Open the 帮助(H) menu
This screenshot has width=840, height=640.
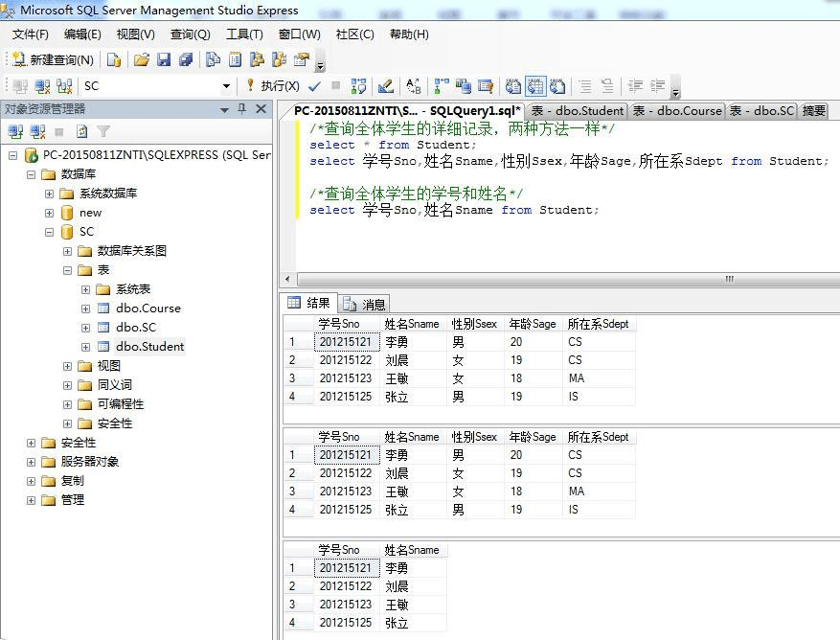[409, 34]
